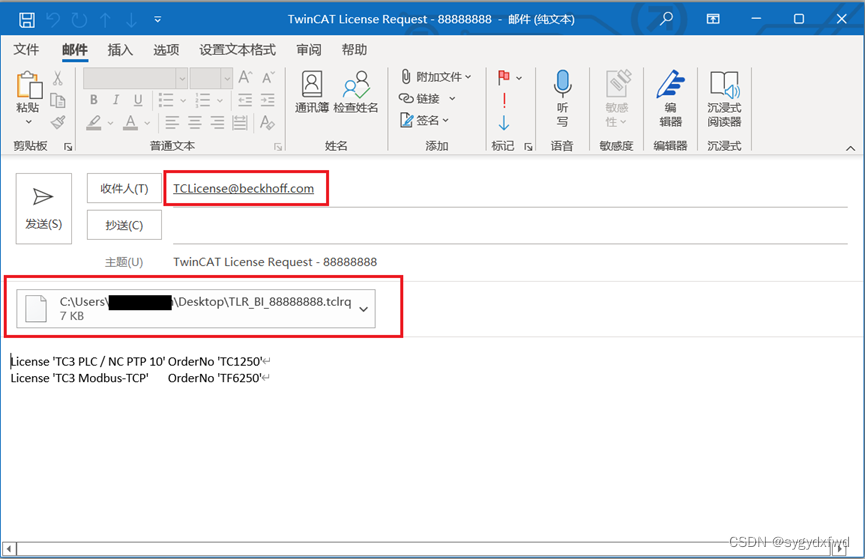Image resolution: width=865 pixels, height=559 pixels.
Task: Open the 帮助 ribbon tab
Action: click(x=354, y=50)
